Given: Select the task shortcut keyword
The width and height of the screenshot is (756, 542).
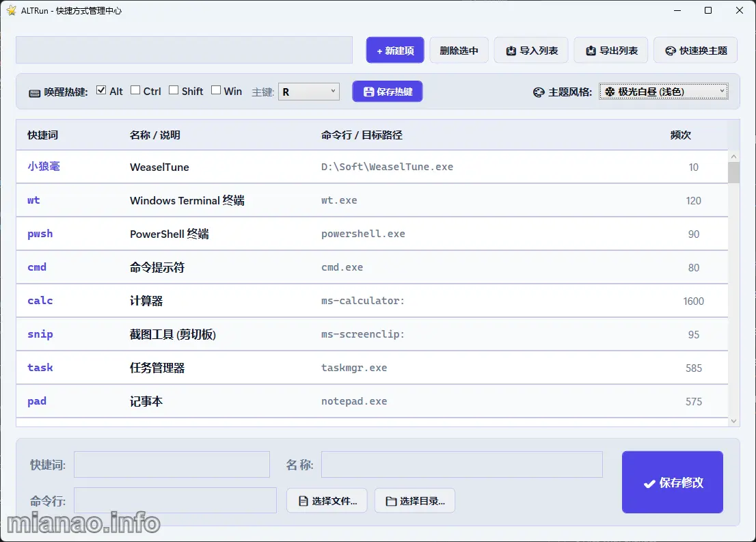Looking at the screenshot, I should [40, 368].
